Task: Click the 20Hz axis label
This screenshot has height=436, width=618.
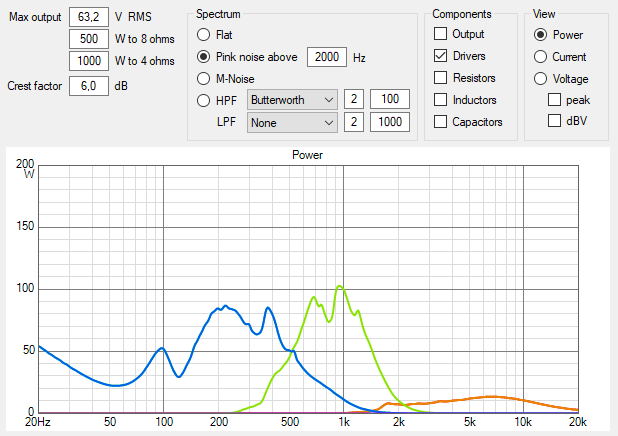Action: 38,422
